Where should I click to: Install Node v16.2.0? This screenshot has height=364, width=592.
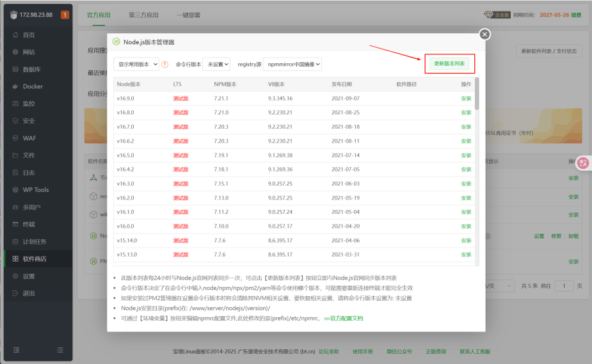[x=466, y=198]
